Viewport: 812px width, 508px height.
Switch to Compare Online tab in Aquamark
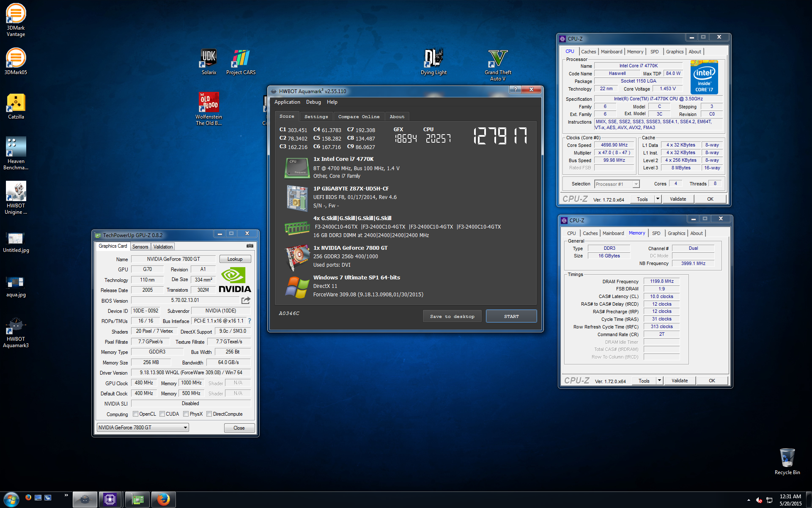(x=359, y=116)
